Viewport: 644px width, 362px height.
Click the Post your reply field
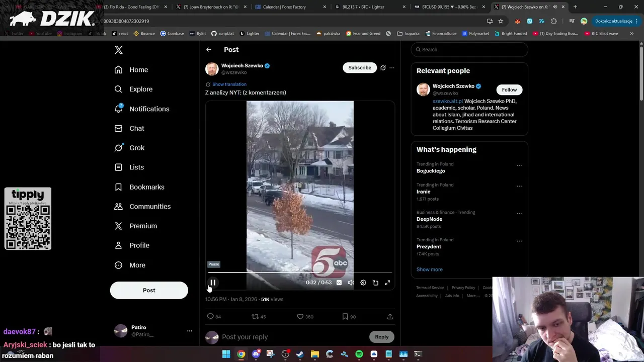pyautogui.click(x=294, y=337)
